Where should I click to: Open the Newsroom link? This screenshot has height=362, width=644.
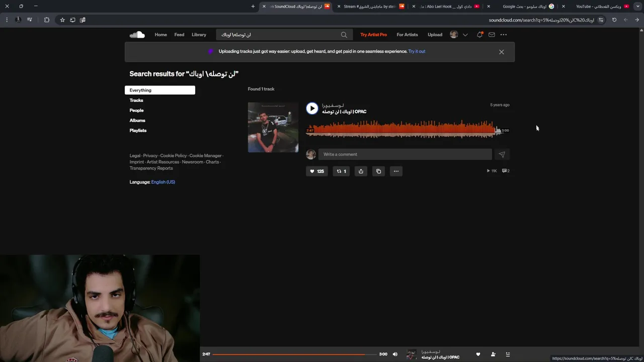pos(193,162)
